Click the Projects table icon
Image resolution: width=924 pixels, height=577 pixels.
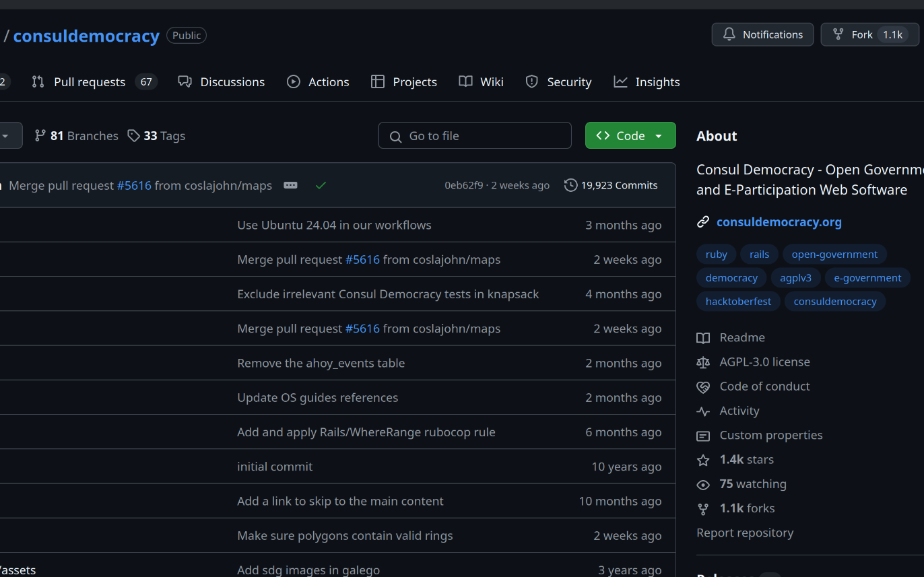tap(378, 81)
